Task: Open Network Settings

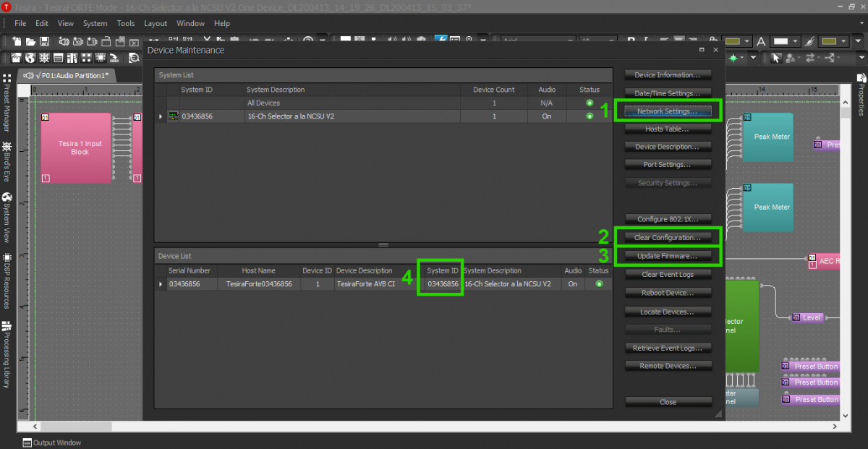Action: (x=668, y=111)
